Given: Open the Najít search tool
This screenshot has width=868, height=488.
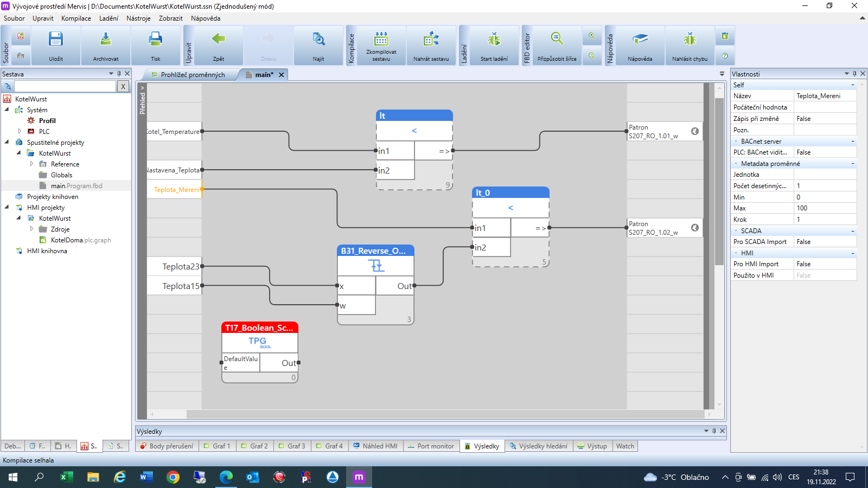Looking at the screenshot, I should click(318, 40).
